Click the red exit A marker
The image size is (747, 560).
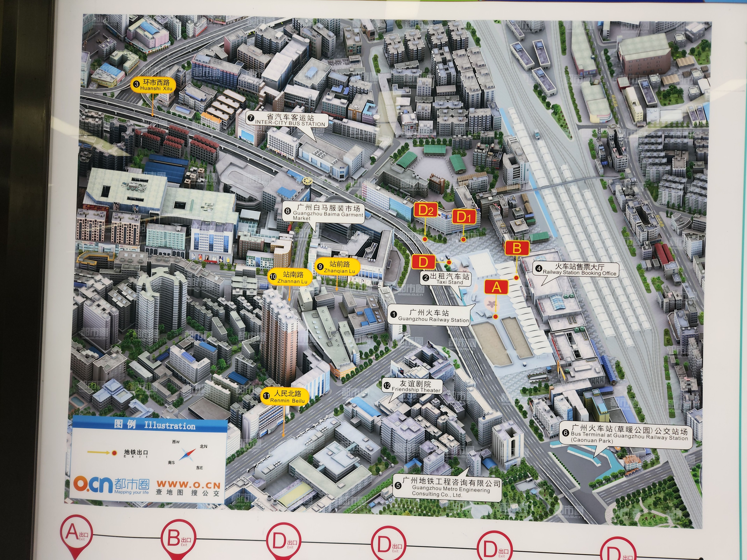(496, 287)
